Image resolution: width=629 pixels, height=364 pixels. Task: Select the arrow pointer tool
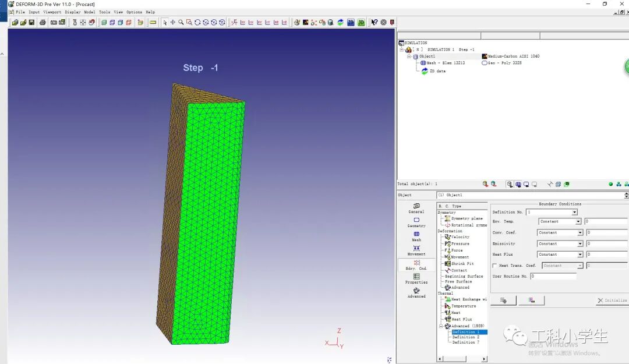[165, 23]
